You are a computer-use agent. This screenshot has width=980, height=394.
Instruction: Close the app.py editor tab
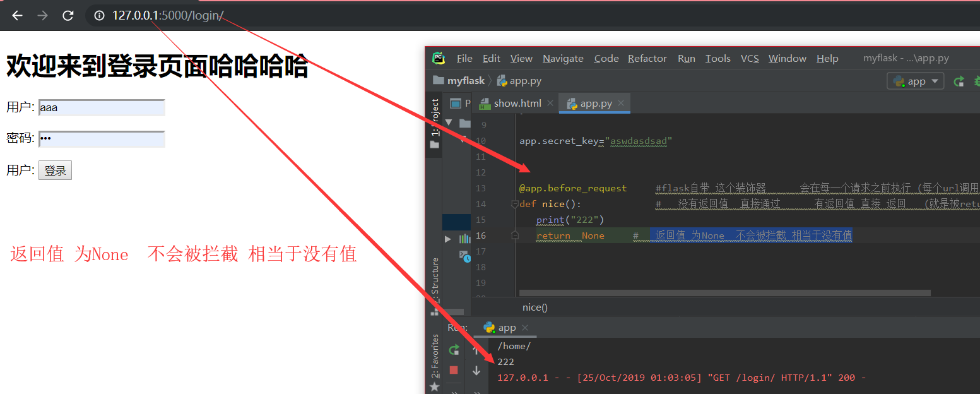point(621,103)
